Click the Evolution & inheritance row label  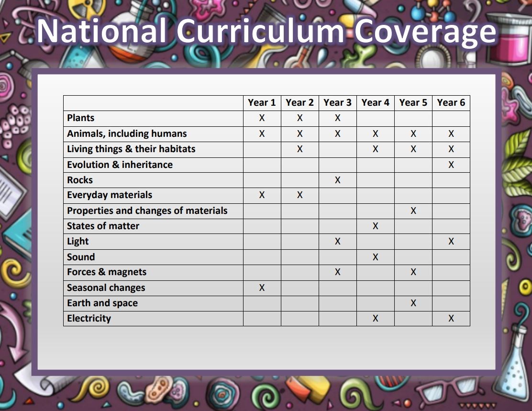120,165
